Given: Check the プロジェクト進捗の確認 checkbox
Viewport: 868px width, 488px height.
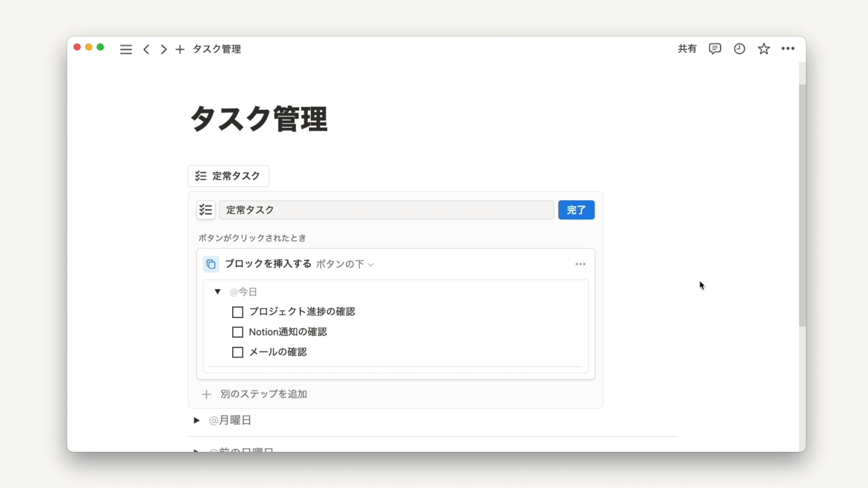Looking at the screenshot, I should pyautogui.click(x=237, y=312).
